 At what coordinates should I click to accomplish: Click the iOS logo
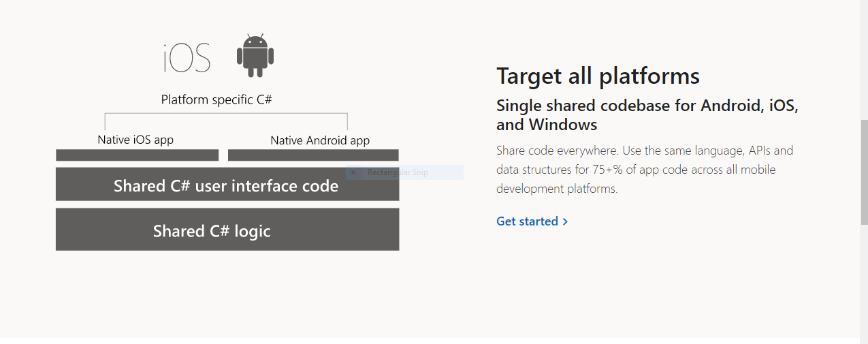pyautogui.click(x=187, y=57)
